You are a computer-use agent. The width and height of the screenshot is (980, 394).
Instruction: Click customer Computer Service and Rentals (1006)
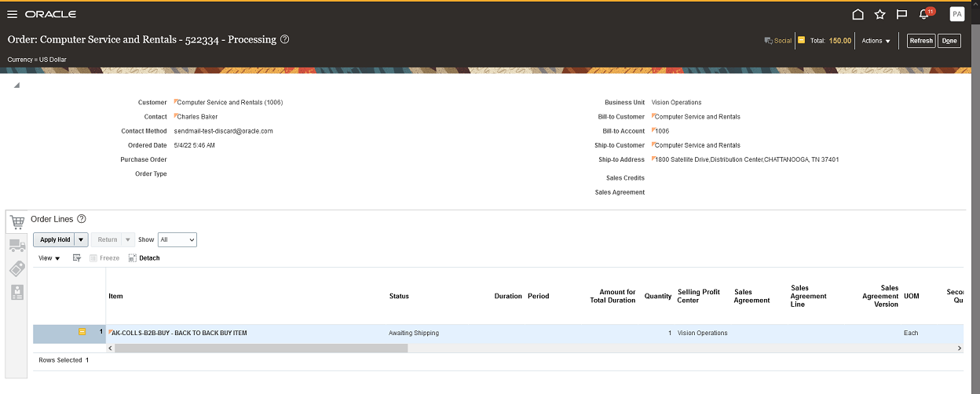point(230,102)
